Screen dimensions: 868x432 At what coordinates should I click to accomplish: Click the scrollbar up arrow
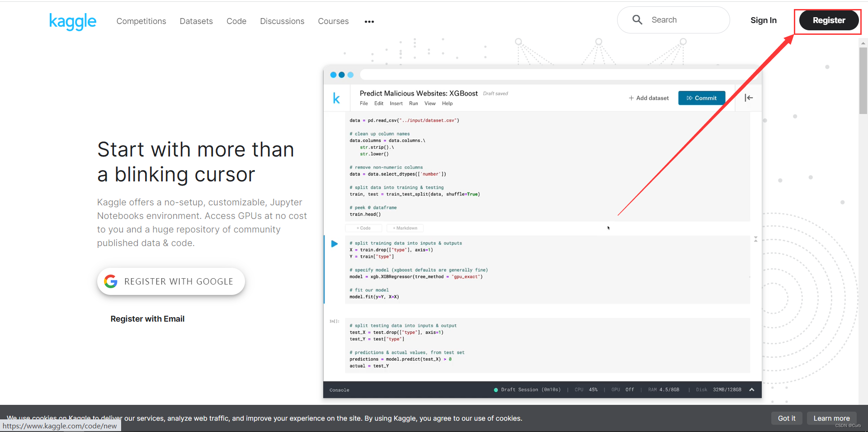click(x=863, y=43)
